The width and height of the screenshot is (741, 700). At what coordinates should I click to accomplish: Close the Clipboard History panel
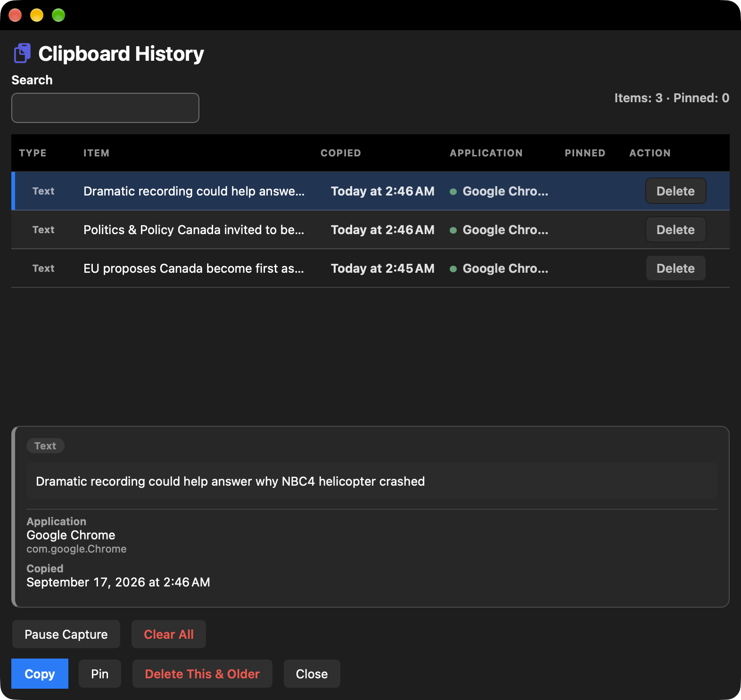[312, 674]
